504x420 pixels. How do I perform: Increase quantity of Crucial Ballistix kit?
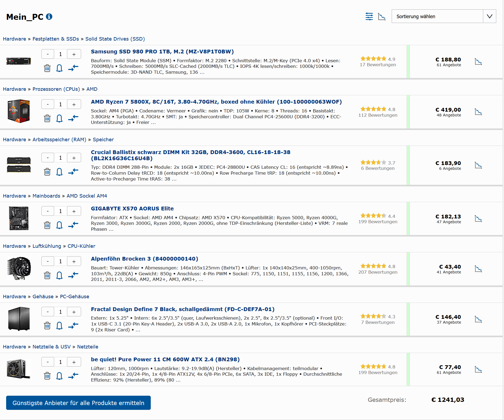[74, 158]
